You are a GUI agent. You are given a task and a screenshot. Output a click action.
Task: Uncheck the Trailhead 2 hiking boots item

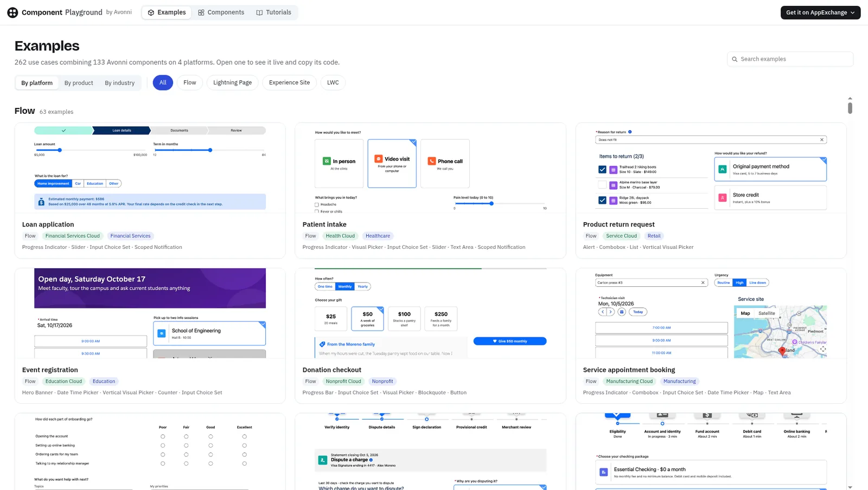click(x=602, y=170)
